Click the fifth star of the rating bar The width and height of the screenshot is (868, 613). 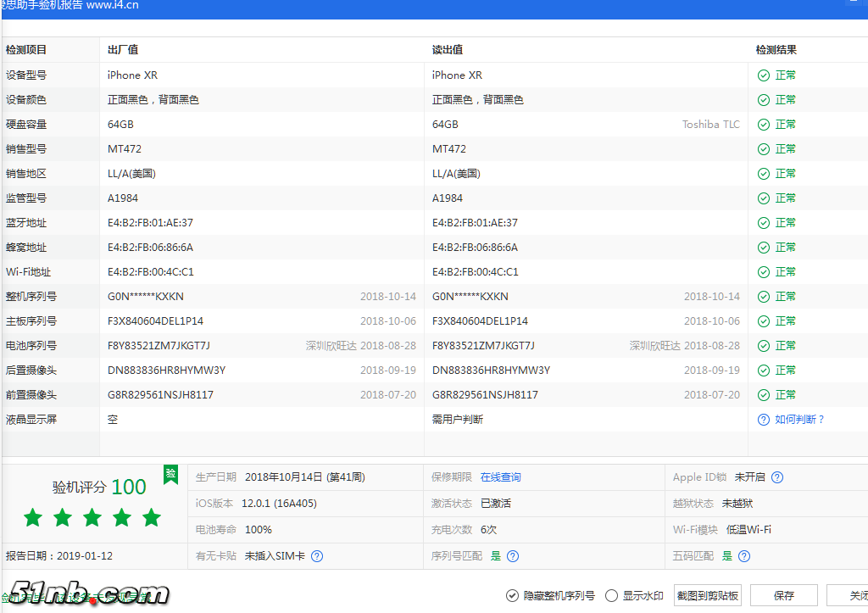(151, 516)
